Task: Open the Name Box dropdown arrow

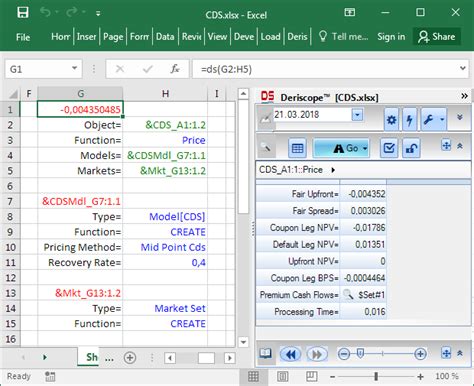Action: point(74,69)
